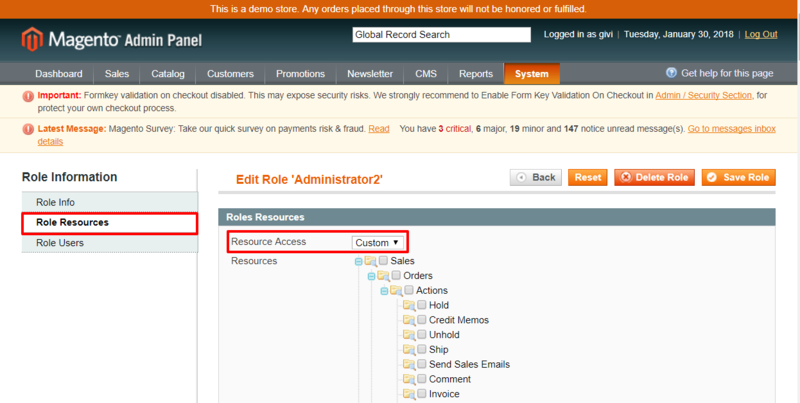Enable the Send Sales Emails checkbox

421,364
